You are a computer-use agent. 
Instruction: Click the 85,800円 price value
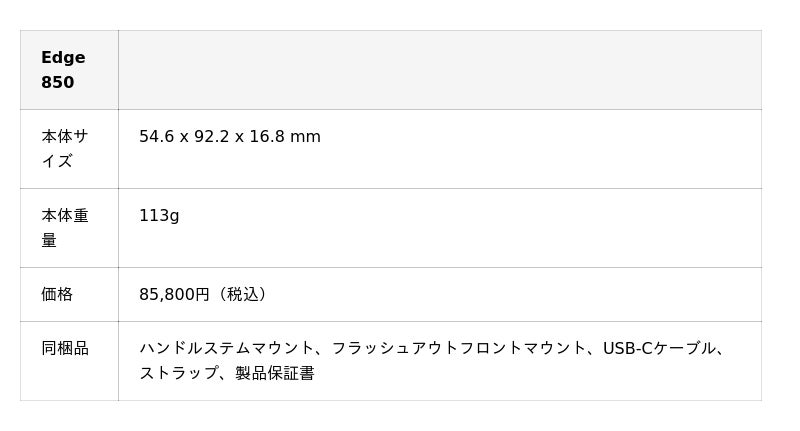coord(174,295)
